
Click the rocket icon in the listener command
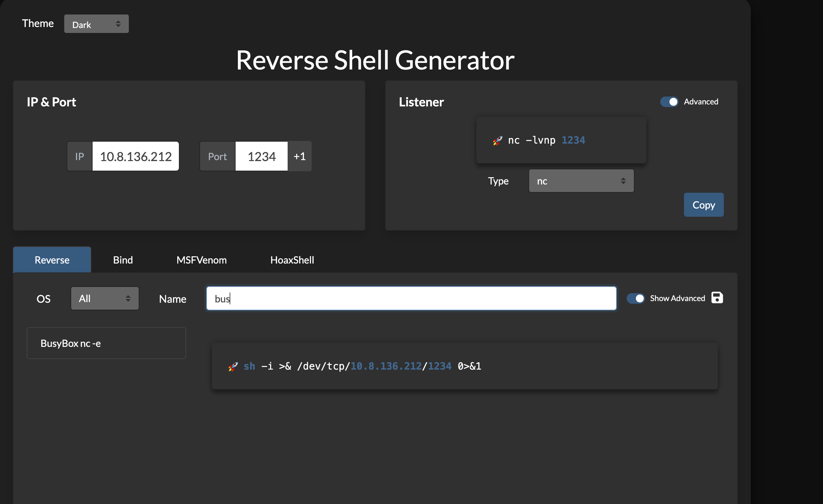tap(497, 141)
